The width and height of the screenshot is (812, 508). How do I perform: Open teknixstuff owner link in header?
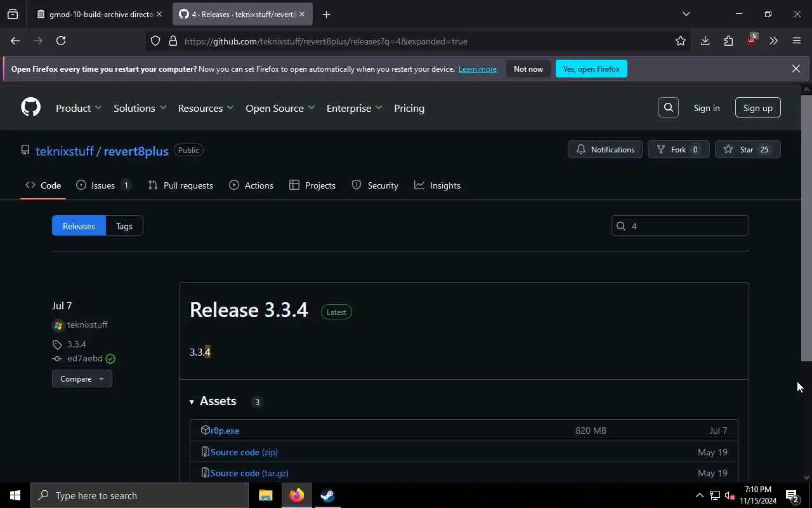(65, 151)
